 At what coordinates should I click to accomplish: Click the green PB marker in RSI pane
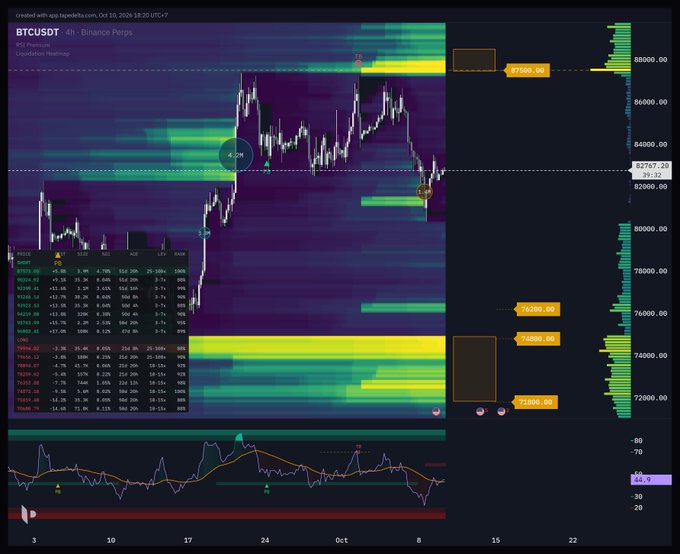tap(267, 489)
